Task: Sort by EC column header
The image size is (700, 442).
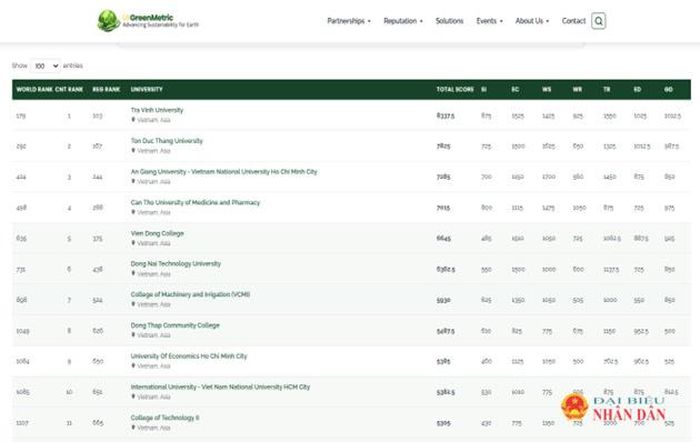Action: (515, 89)
